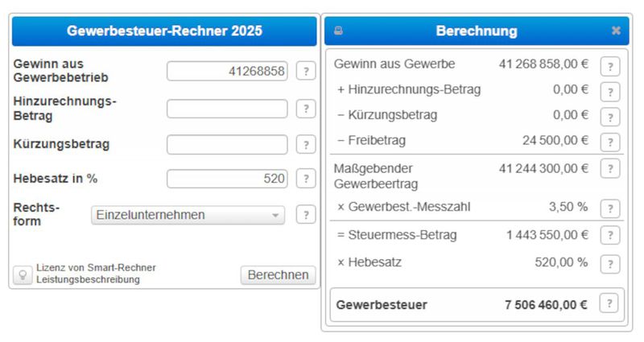Click the Lizenz von Smart-Rechner link
The width and height of the screenshot is (644, 342).
pyautogui.click(x=96, y=268)
